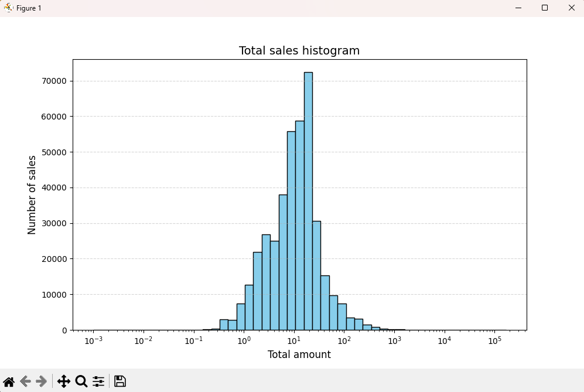Go forward to next view
The width and height of the screenshot is (584, 392).
(x=42, y=381)
